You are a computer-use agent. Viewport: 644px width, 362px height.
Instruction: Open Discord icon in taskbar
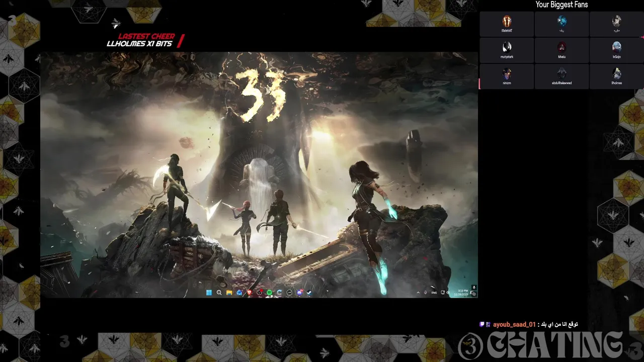(x=300, y=293)
